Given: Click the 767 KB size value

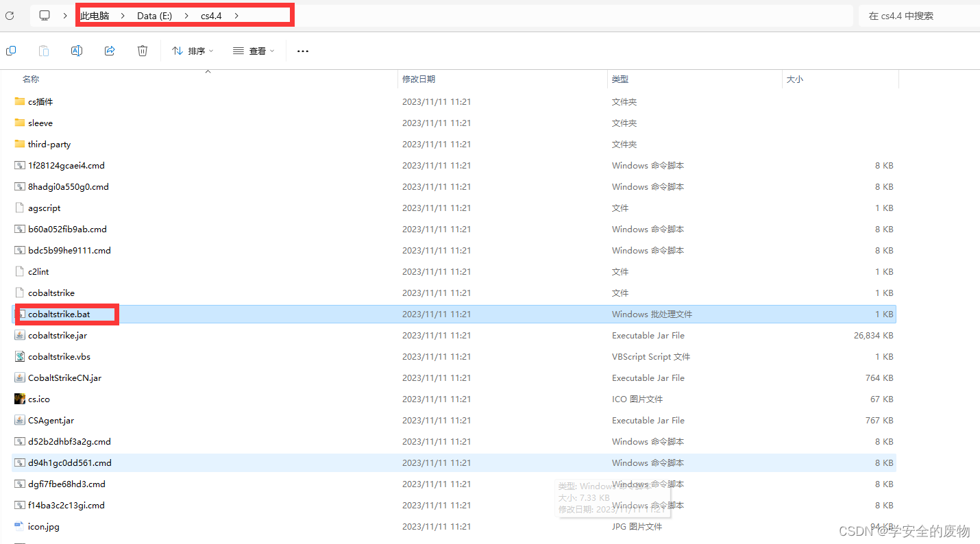Looking at the screenshot, I should (x=879, y=420).
